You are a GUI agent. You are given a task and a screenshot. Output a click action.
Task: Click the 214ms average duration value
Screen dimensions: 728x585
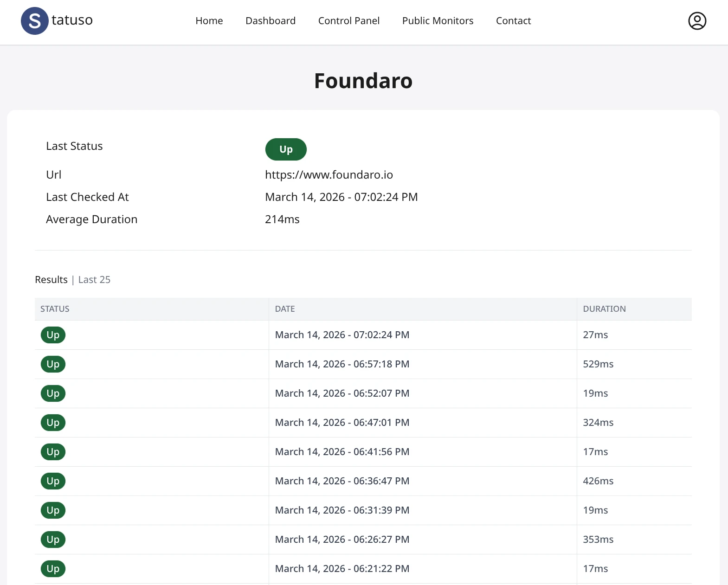[x=282, y=219]
